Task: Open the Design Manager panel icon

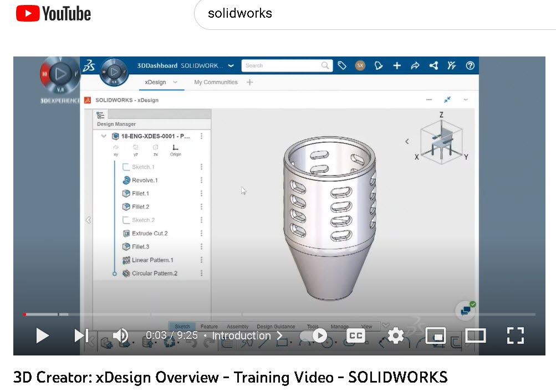Action: click(x=100, y=115)
